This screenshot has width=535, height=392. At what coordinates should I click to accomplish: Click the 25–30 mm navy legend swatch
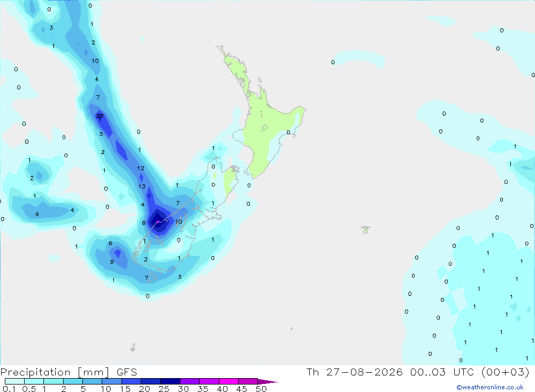(x=170, y=381)
